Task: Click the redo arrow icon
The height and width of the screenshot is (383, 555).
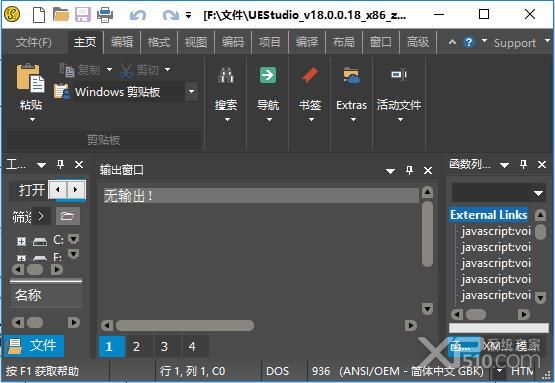Action: [171, 15]
